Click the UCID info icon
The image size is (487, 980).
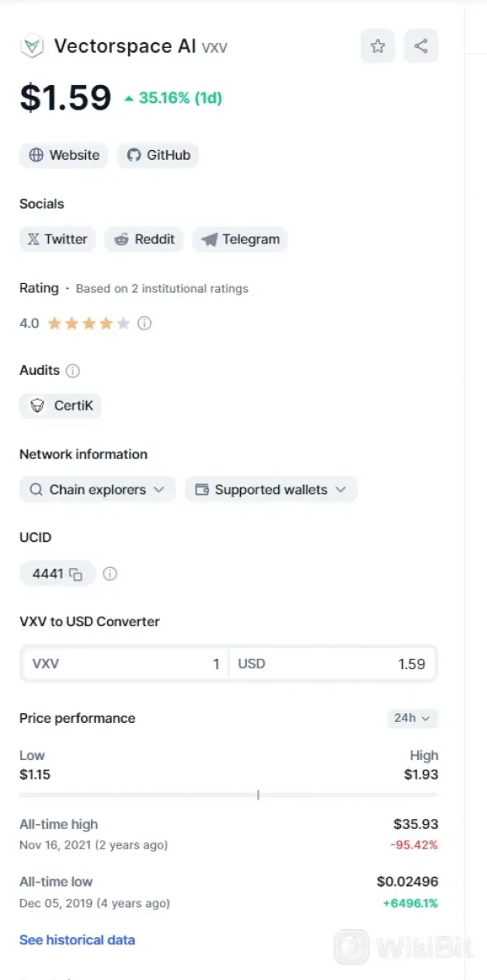(x=110, y=574)
